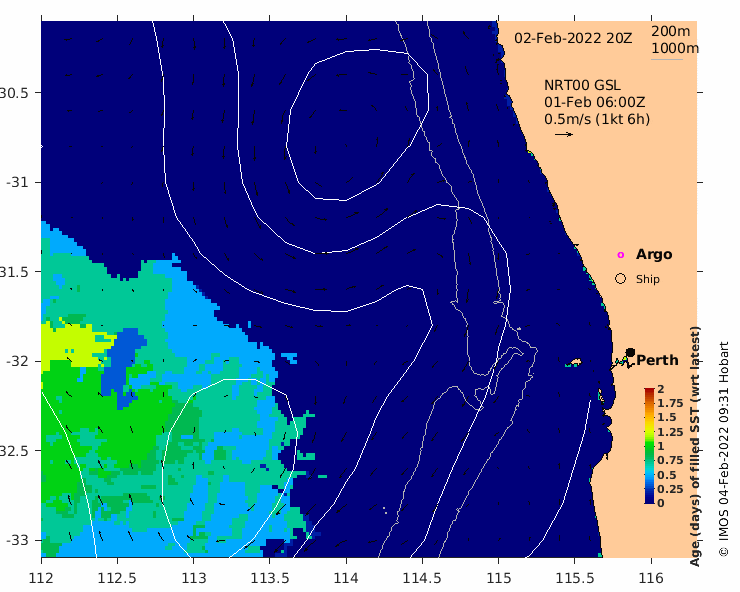Viewport: 740px width, 592px height.
Task: Click the IMOS copyright stamp text
Action: point(723,449)
